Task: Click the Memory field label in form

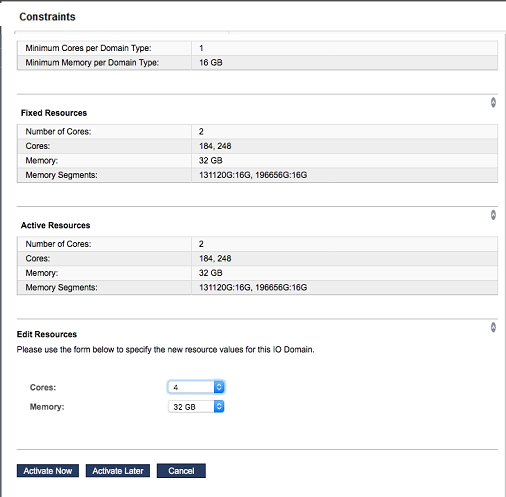Action: pos(47,407)
